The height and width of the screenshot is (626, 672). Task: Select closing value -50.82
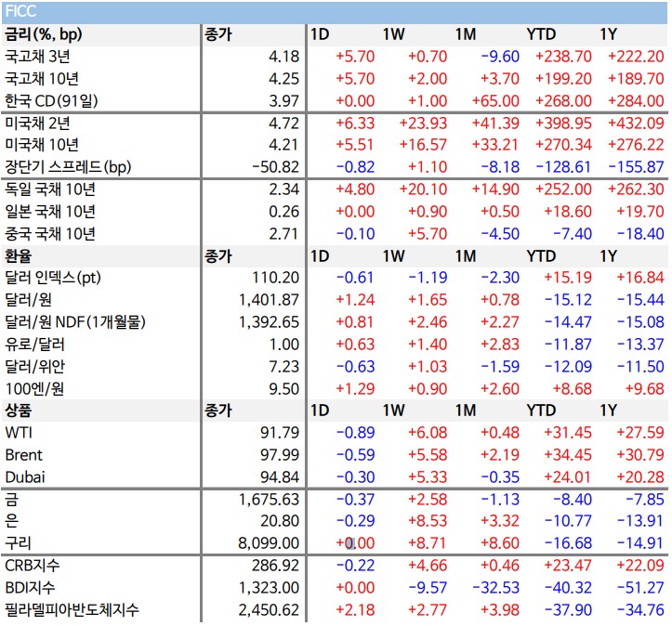[275, 167]
